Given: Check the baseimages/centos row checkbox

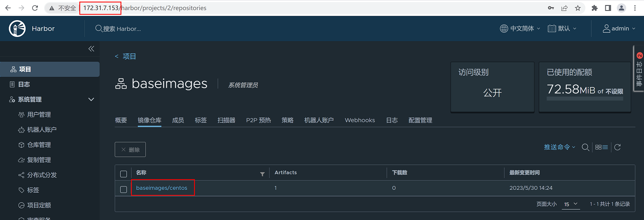Looking at the screenshot, I should coord(124,189).
